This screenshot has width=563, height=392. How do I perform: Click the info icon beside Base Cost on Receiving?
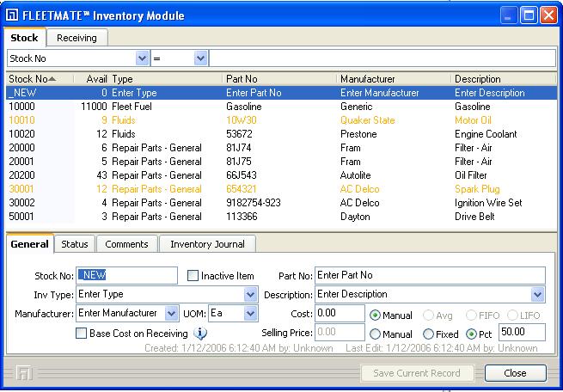pyautogui.click(x=200, y=334)
